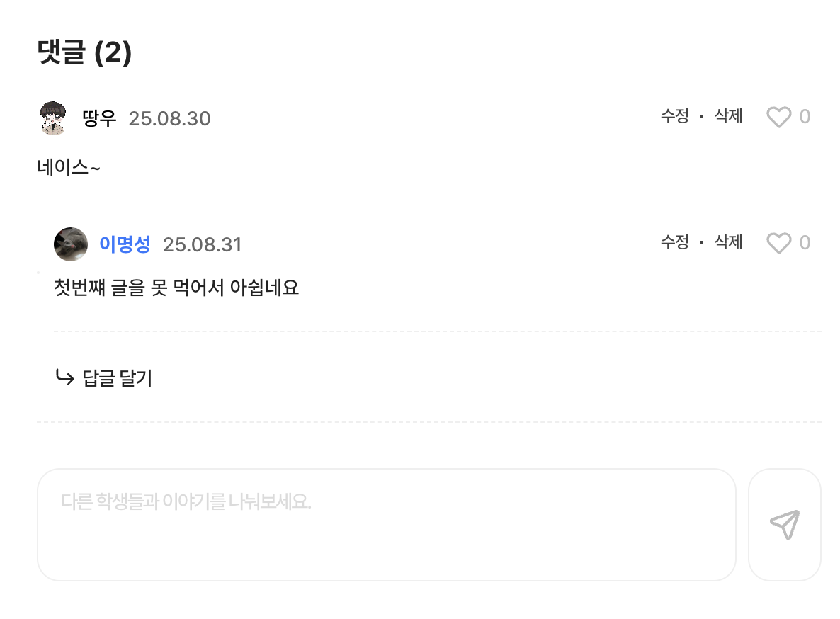
Task: Click the reply text starting with 첫번째 글을
Action: coord(176,288)
